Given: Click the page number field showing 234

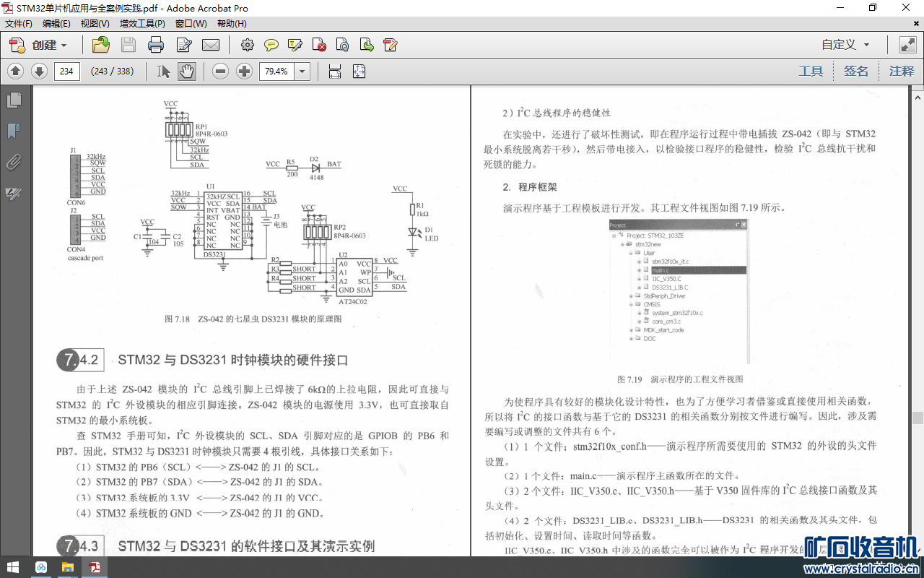Looking at the screenshot, I should 67,72.
